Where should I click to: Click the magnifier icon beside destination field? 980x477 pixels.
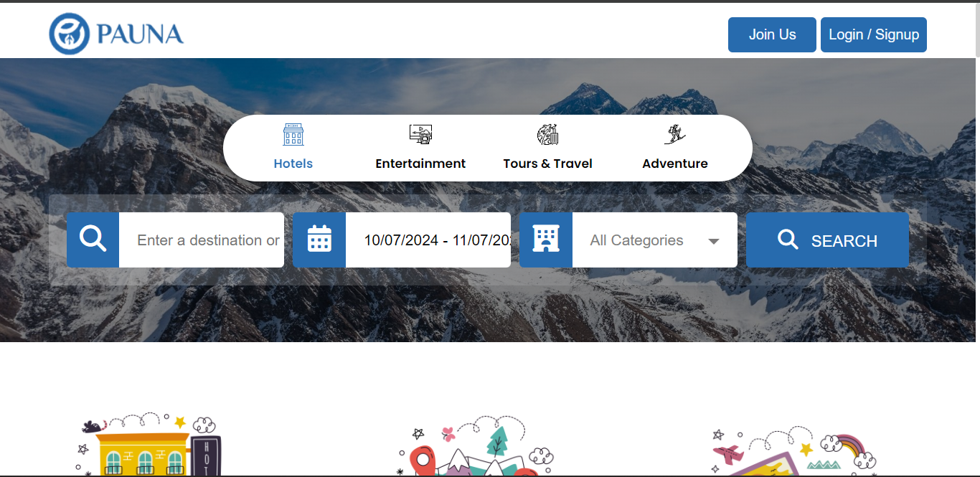(x=93, y=240)
